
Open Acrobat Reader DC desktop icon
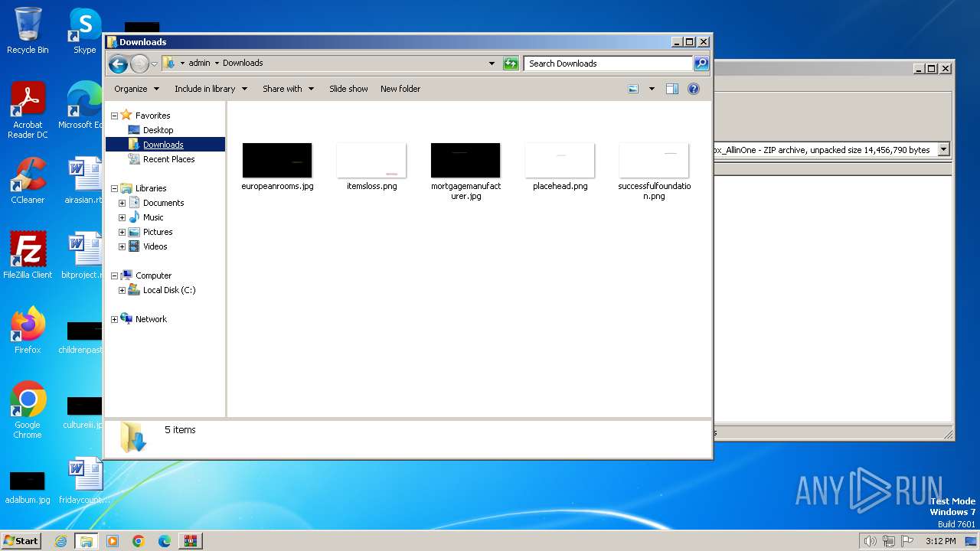click(x=28, y=110)
